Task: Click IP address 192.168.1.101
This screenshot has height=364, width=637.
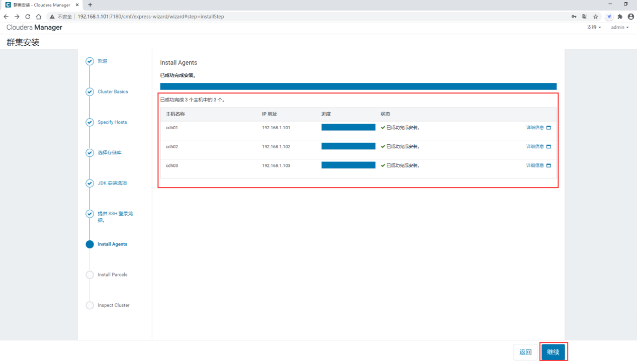Action: point(276,128)
